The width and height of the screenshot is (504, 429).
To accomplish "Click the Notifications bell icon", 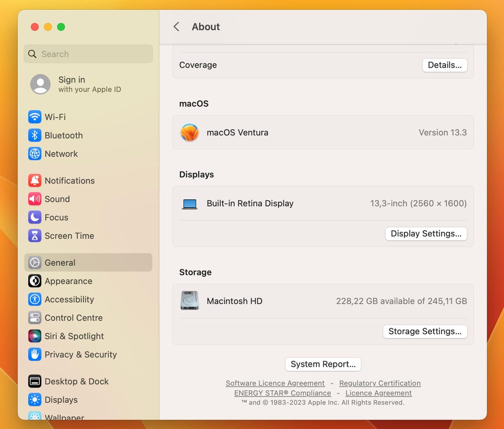I will [x=35, y=180].
